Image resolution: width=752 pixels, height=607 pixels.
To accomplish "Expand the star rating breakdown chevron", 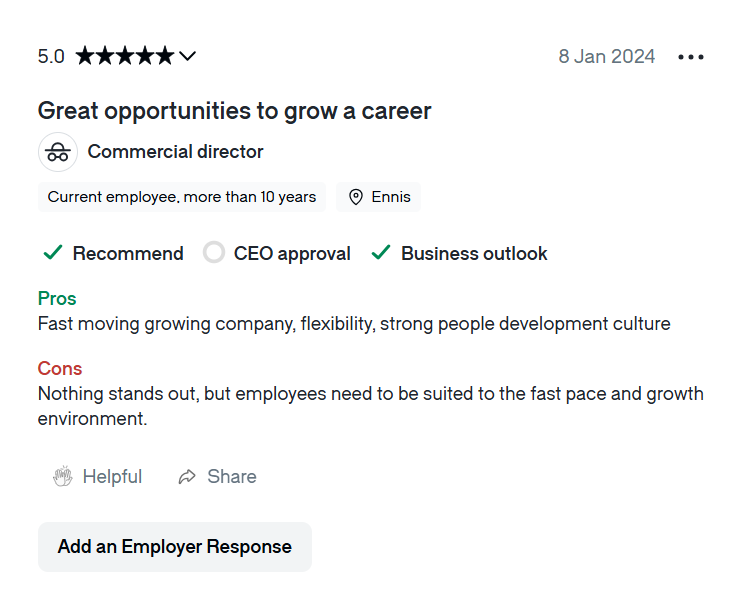I will coord(187,56).
